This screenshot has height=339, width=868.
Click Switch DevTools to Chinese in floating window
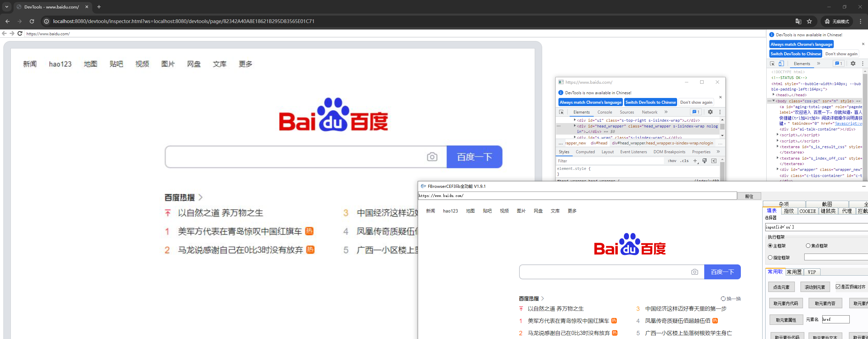(650, 102)
